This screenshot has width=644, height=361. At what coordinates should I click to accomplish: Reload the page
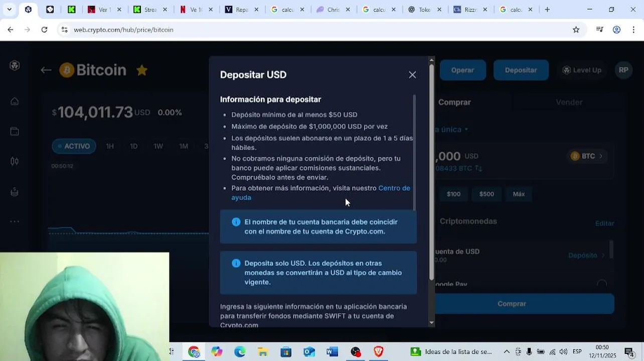pos(44,30)
